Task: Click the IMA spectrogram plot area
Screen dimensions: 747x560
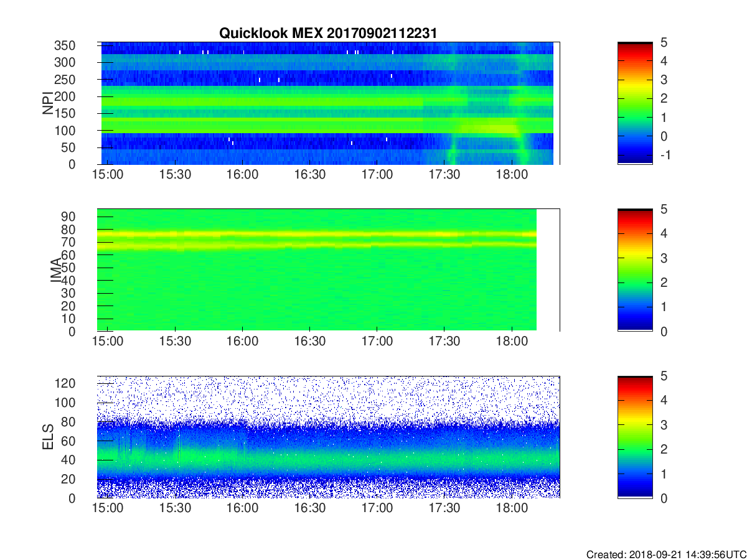Action: click(328, 270)
